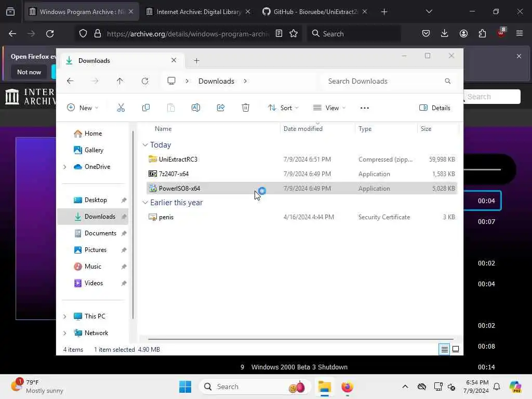Expand the This PC tree node
The height and width of the screenshot is (399, 532).
click(x=65, y=316)
